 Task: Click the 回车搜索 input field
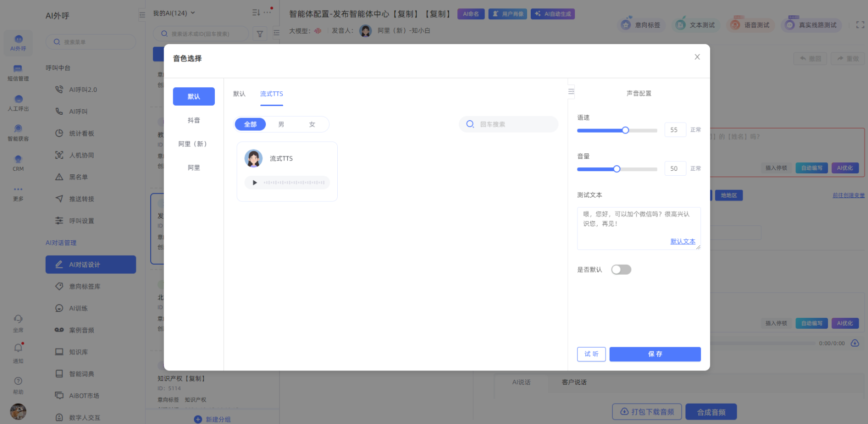(x=516, y=124)
